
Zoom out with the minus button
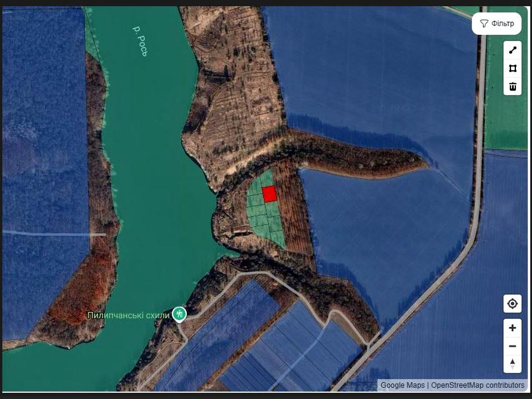[513, 346]
